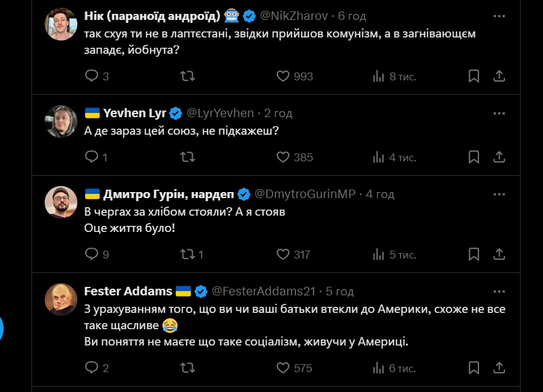The image size is (543, 392).
Task: Open the '6 год' timestamp on NikZharov's tweet
Action: click(352, 16)
